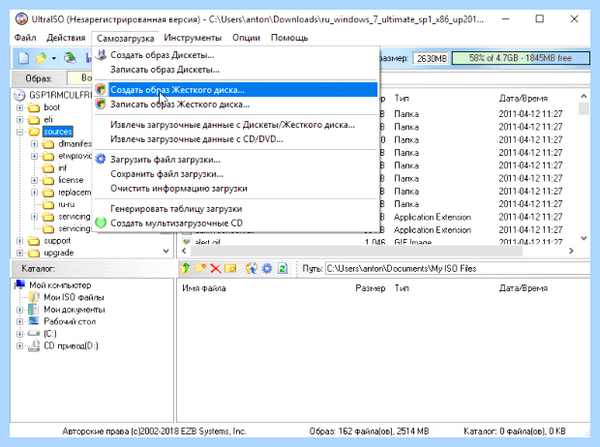The image size is (600, 447).
Task: Click the Дата/Время header in image list
Action: 523,98
